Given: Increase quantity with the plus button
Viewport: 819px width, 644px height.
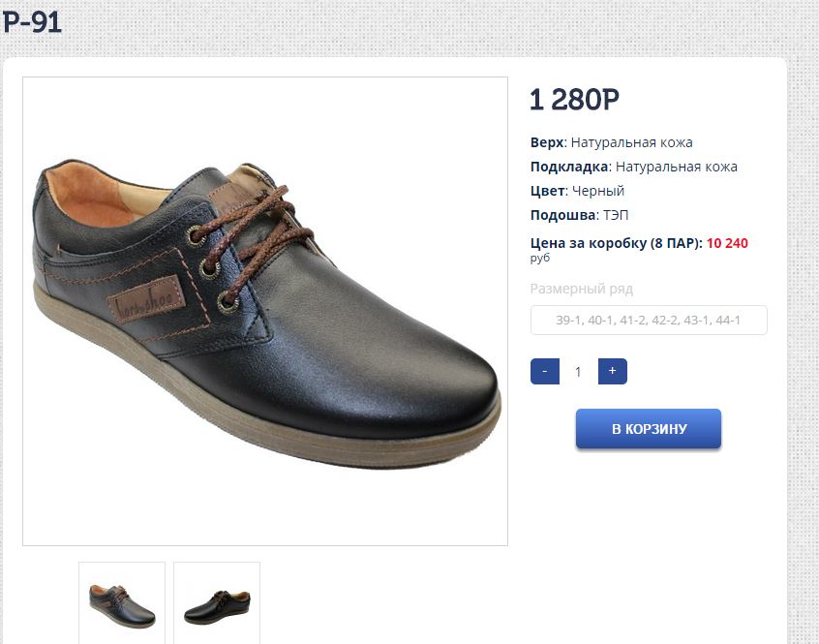Looking at the screenshot, I should (612, 371).
